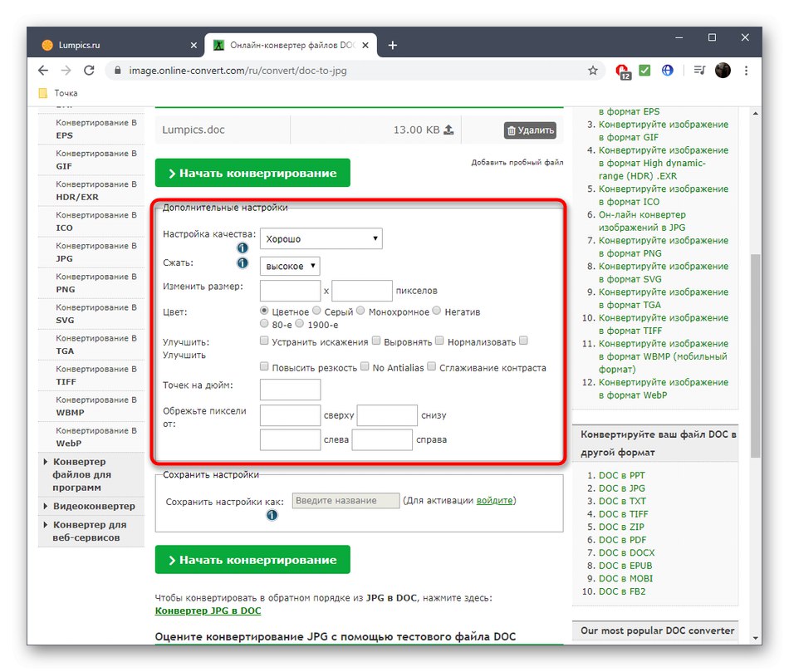The width and height of the screenshot is (789, 672).
Task: Enable the Выровнять checkbox
Action: click(x=376, y=341)
